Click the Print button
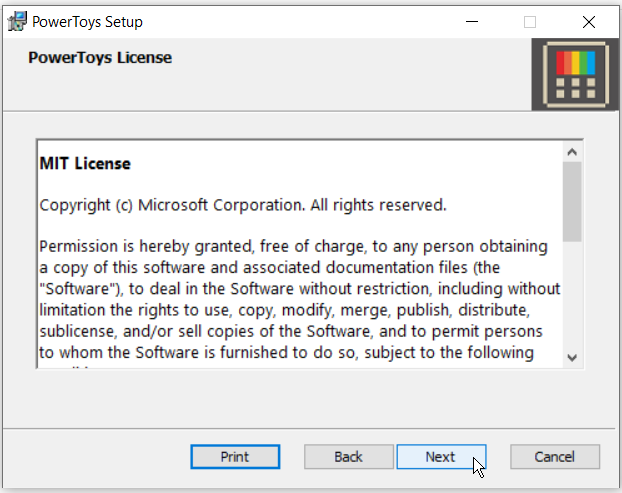This screenshot has width=622, height=493. coord(235,457)
